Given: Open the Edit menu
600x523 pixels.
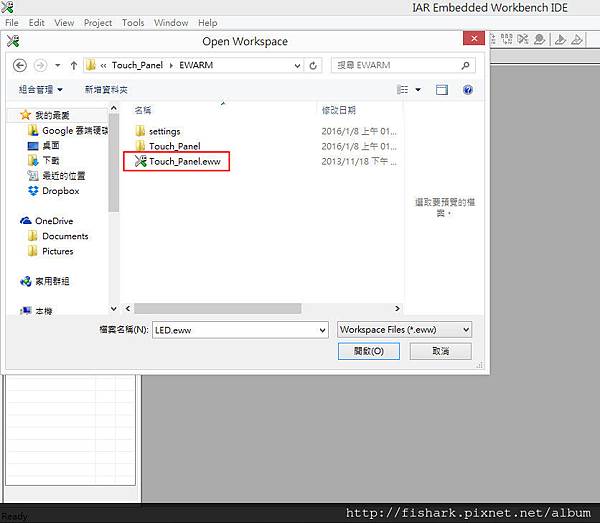Looking at the screenshot, I should point(36,23).
